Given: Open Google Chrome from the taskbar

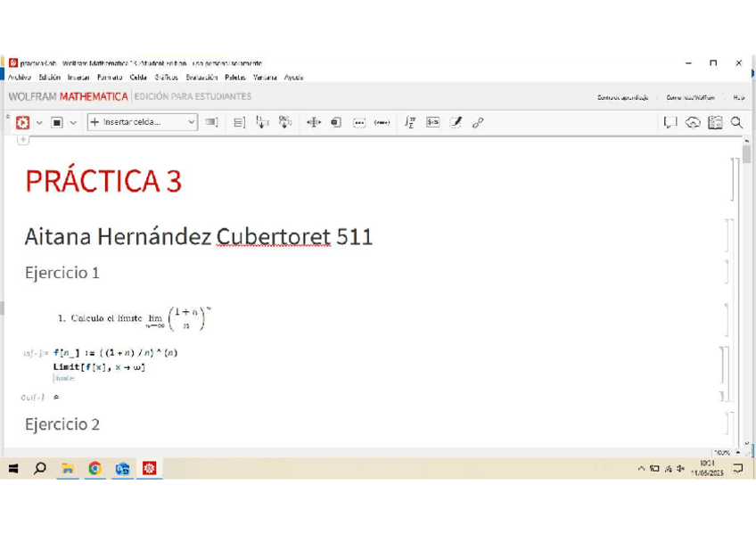Looking at the screenshot, I should pos(94,468).
